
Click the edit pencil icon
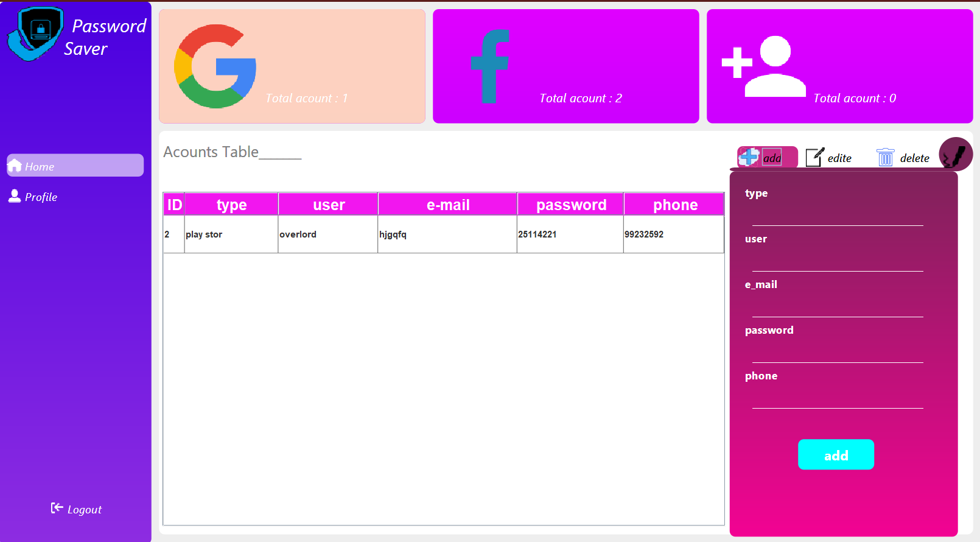815,157
